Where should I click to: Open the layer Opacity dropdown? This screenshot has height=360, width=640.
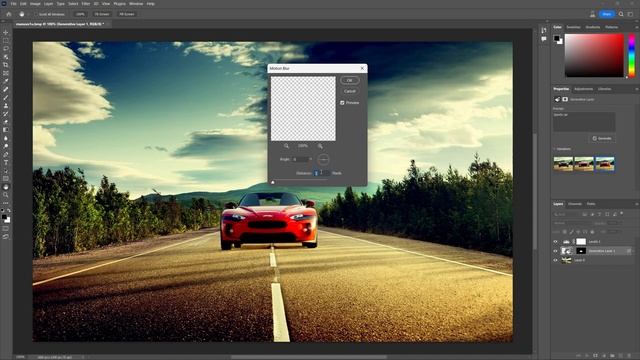click(615, 223)
